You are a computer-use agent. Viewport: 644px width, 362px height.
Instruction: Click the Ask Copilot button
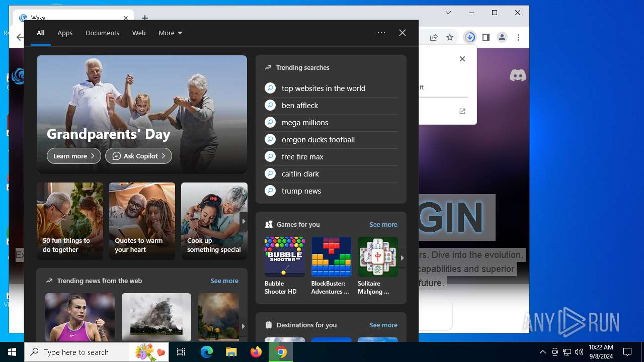coord(138,156)
